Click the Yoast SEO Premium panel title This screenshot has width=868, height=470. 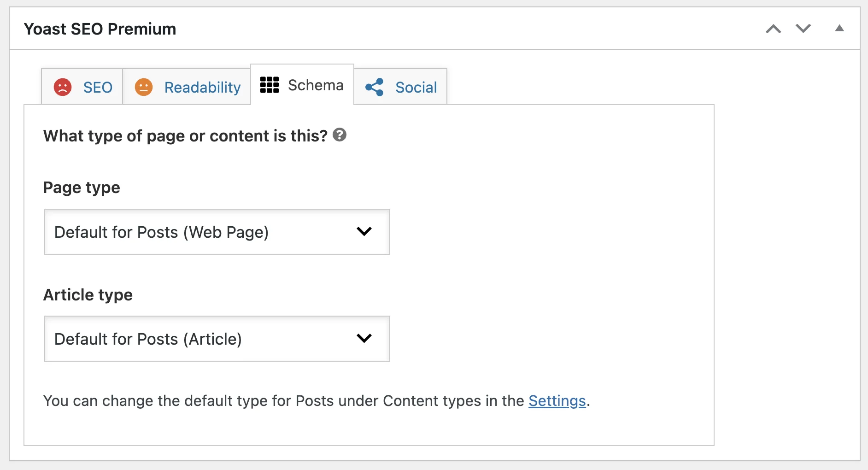[x=100, y=29]
